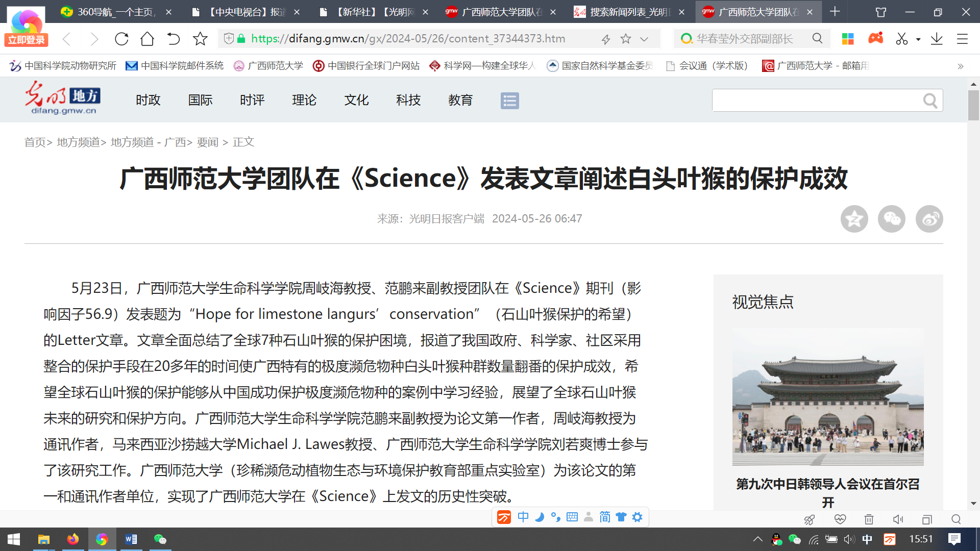Share article to WeChat icon
The height and width of the screenshot is (551, 980).
click(x=891, y=219)
